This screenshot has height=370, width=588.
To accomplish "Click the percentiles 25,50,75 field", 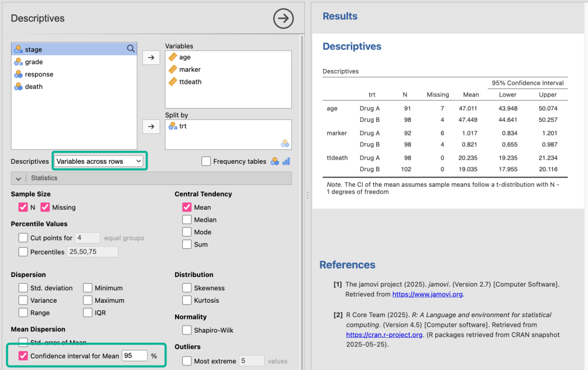I will (x=92, y=252).
